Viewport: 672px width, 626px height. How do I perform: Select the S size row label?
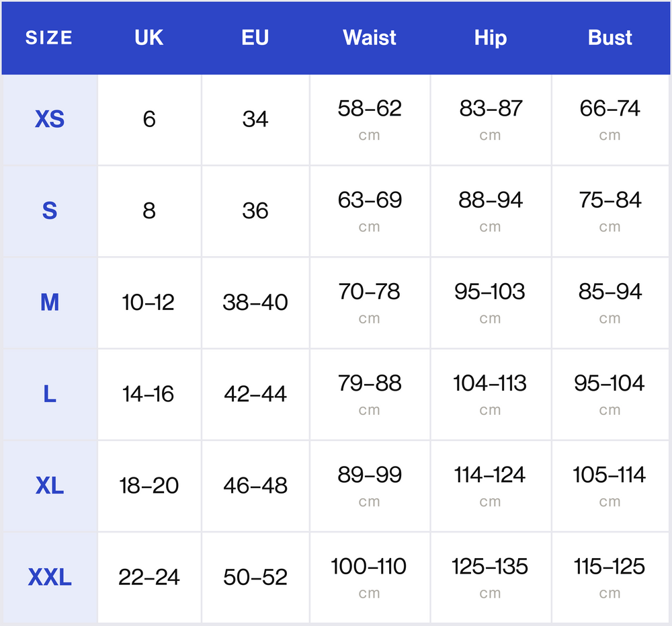pos(50,211)
